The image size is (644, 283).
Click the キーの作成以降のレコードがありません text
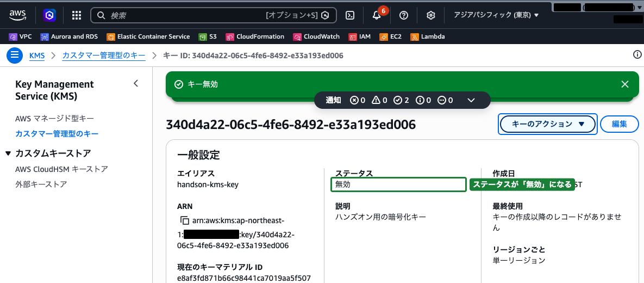click(x=558, y=222)
